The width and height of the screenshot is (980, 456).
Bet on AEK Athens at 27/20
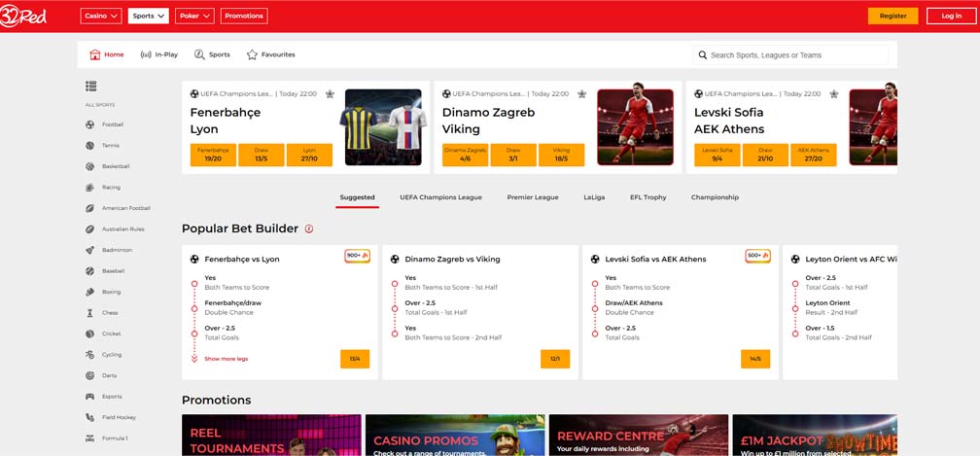(814, 155)
